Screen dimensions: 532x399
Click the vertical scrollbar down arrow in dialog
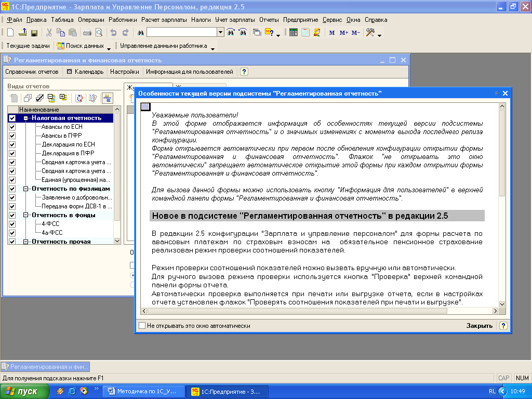[x=502, y=304]
